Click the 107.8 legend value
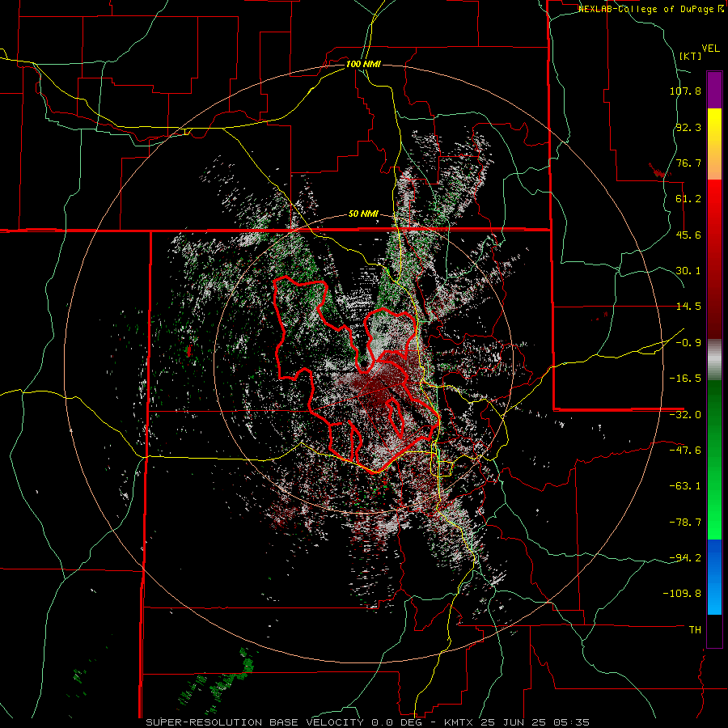The height and width of the screenshot is (728, 728). pos(685,91)
